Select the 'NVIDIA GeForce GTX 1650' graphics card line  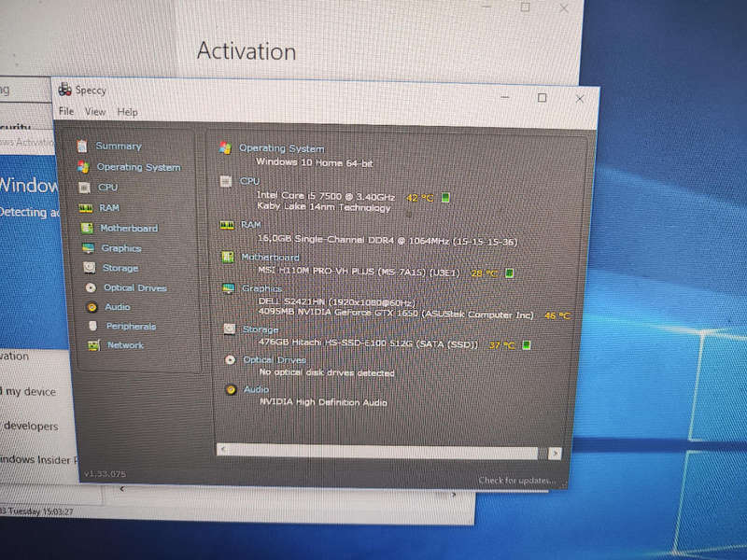(x=396, y=313)
